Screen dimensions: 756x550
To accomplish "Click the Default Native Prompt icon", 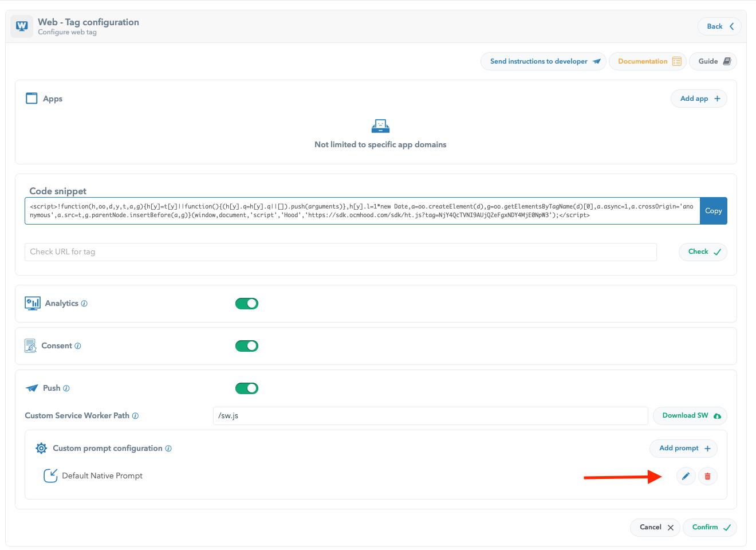I will 50,476.
